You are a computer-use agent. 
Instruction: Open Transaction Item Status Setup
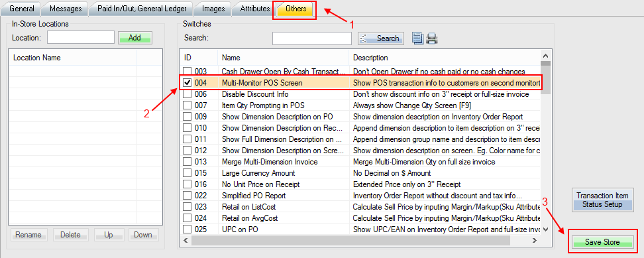[602, 200]
